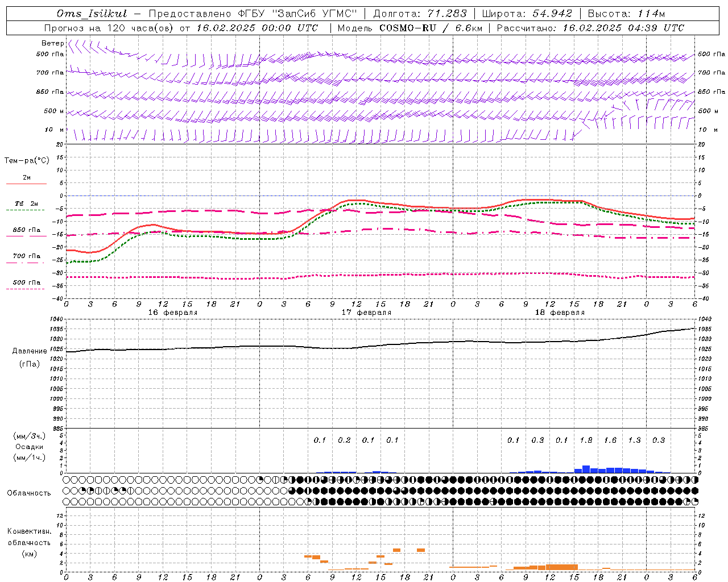Select the '18 февраля' date label
The width and height of the screenshot is (728, 582).
click(x=560, y=313)
